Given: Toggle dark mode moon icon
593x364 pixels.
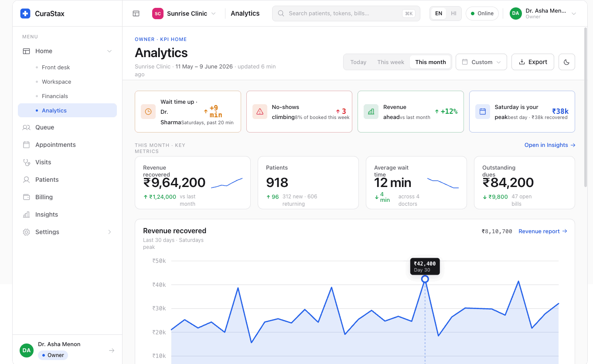Looking at the screenshot, I should click(x=567, y=62).
